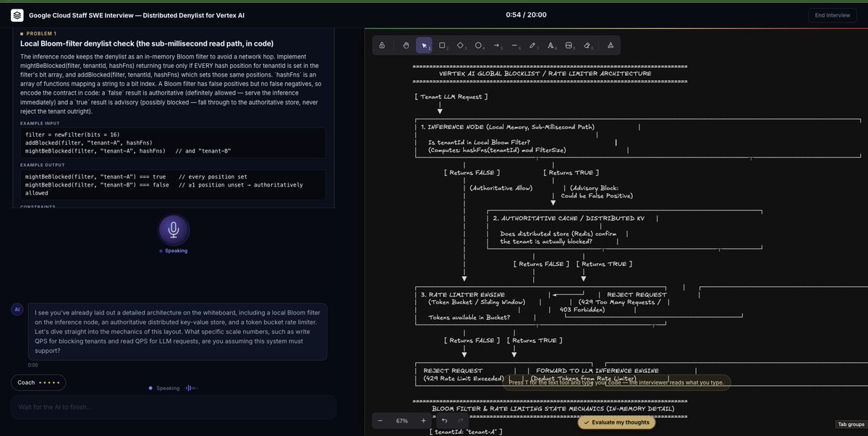868x436 pixels.
Task: Click the message input field
Action: pyautogui.click(x=174, y=407)
